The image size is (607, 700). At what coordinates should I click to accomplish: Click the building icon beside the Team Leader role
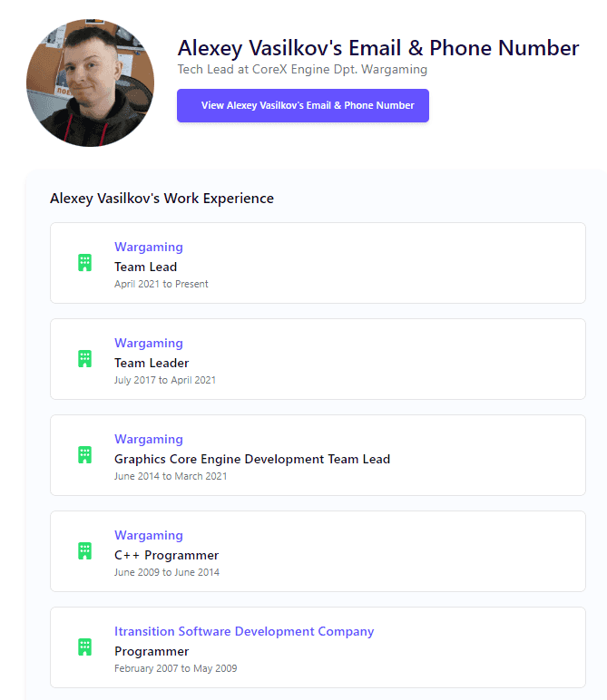pyautogui.click(x=84, y=359)
